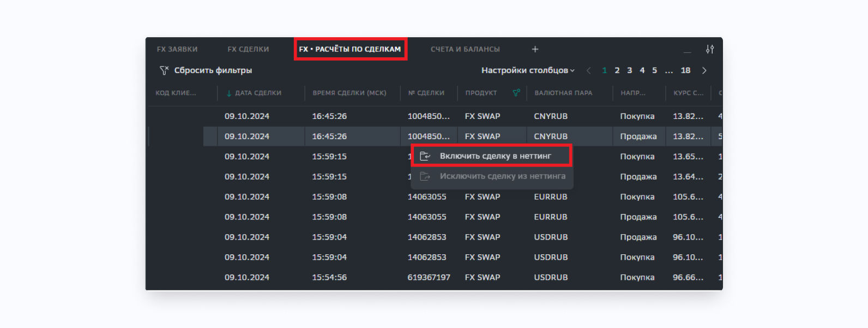Click the Продукт column filter icon
This screenshot has width=868, height=328.
(516, 93)
